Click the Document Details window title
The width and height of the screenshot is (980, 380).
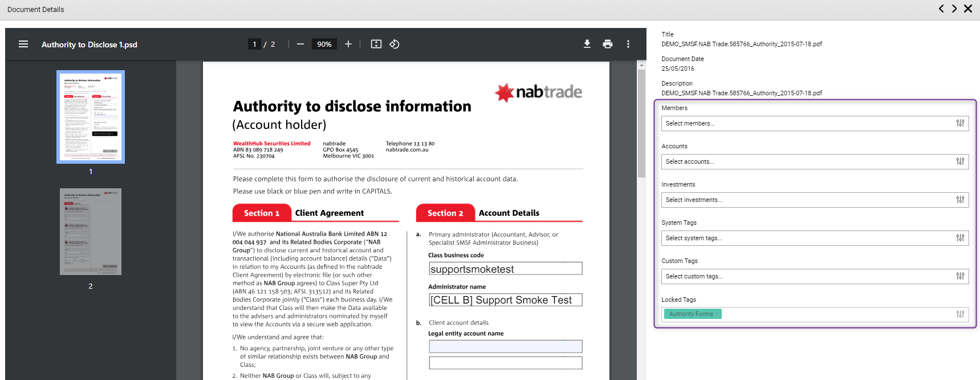35,9
